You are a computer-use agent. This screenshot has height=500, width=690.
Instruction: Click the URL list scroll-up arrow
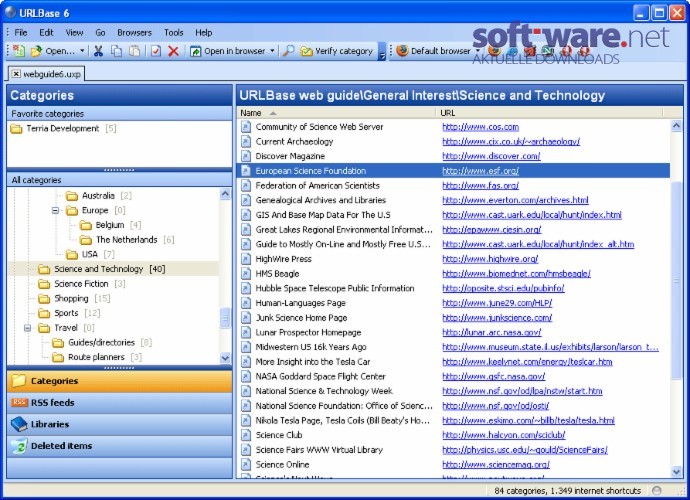(x=677, y=126)
